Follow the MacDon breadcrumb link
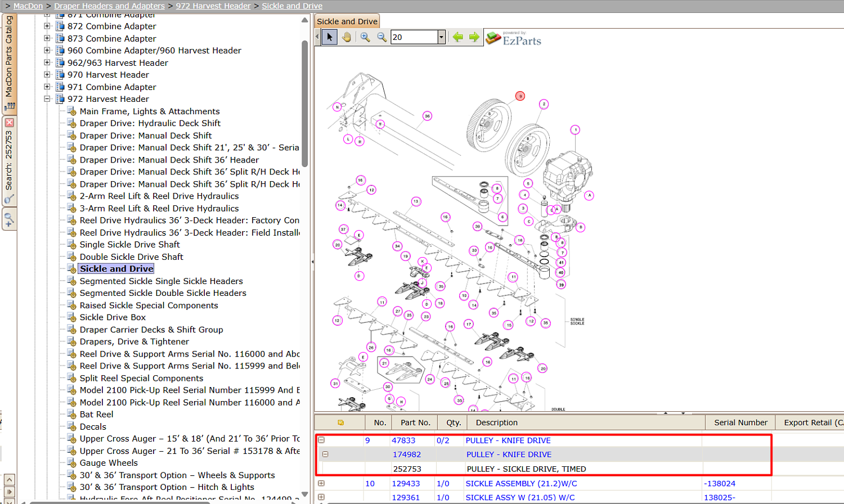The height and width of the screenshot is (504, 844). click(x=28, y=6)
